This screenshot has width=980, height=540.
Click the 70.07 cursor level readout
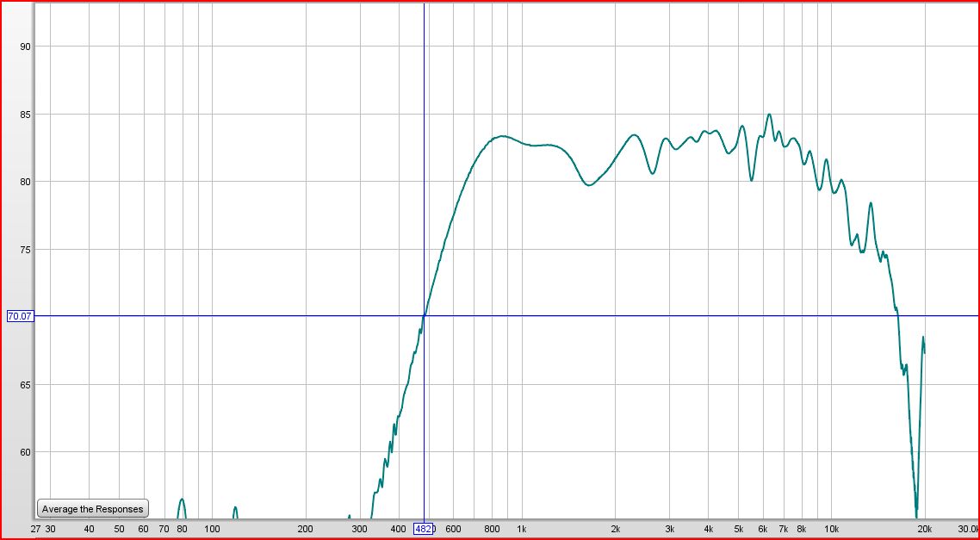19,316
